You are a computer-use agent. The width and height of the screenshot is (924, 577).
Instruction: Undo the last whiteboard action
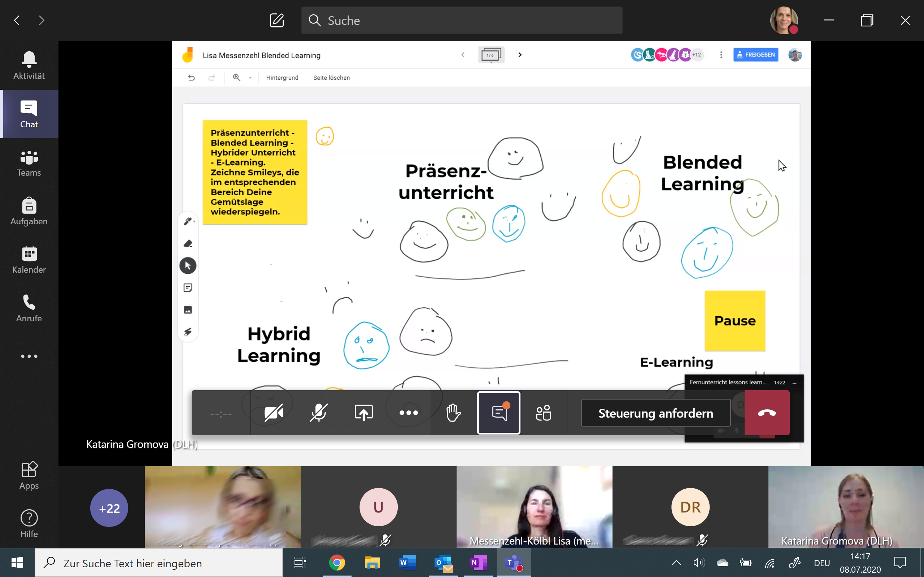(192, 78)
